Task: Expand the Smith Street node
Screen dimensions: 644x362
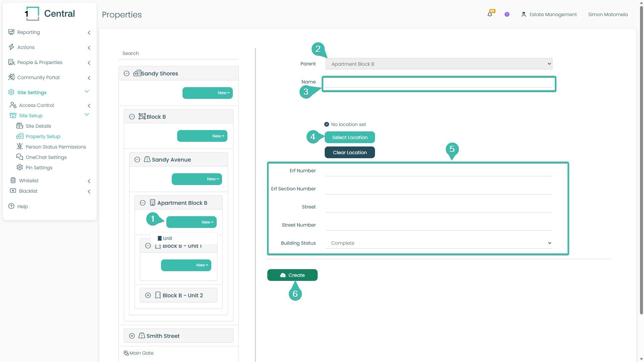Action: click(x=132, y=336)
